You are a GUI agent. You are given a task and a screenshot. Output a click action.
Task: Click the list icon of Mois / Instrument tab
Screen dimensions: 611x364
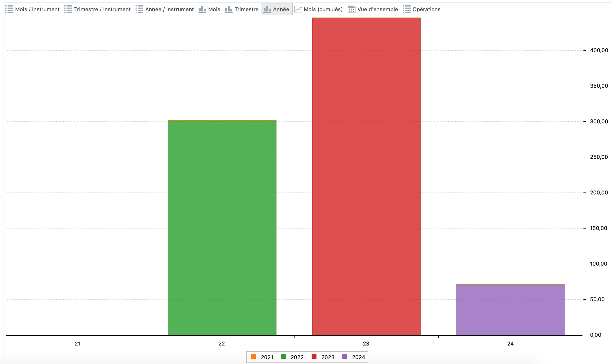coord(9,9)
